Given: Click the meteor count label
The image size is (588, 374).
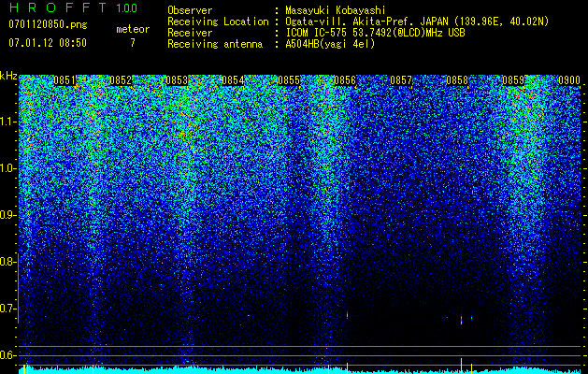Looking at the screenshot, I should click(x=133, y=29).
